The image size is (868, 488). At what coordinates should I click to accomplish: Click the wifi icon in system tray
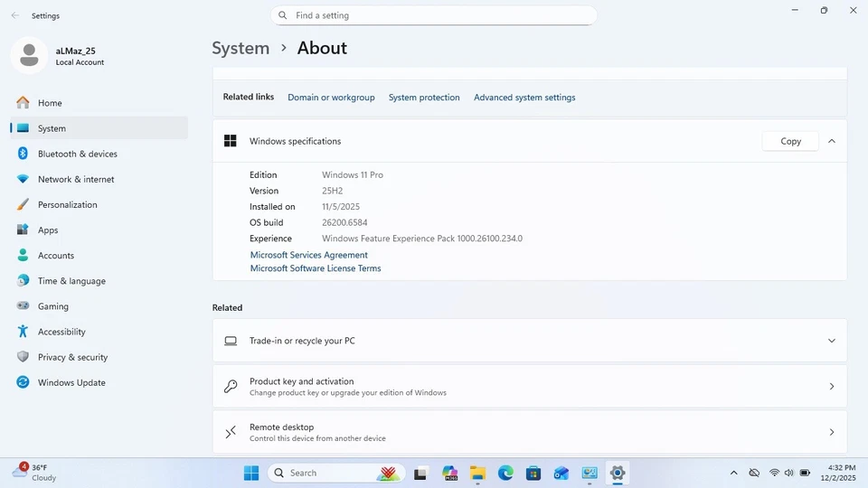pyautogui.click(x=774, y=473)
